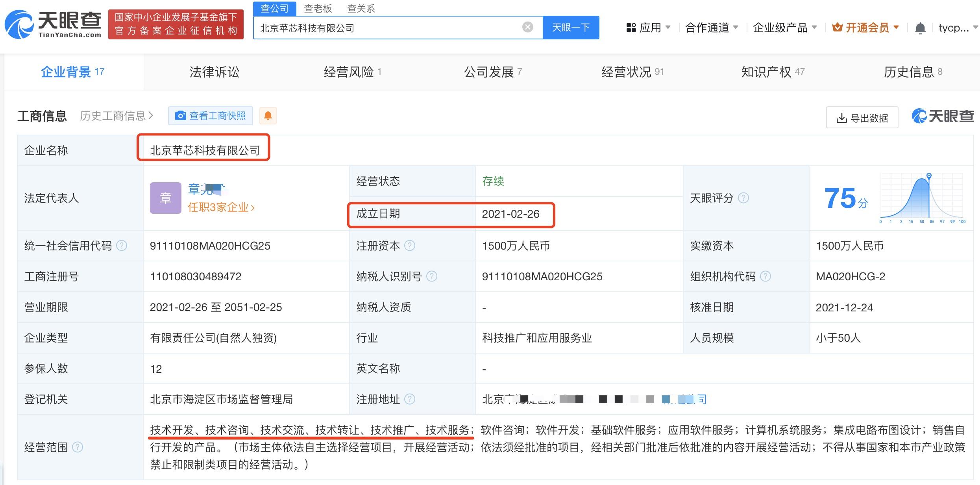Open the 应用 dropdown menu
The width and height of the screenshot is (980, 485).
pyautogui.click(x=649, y=28)
